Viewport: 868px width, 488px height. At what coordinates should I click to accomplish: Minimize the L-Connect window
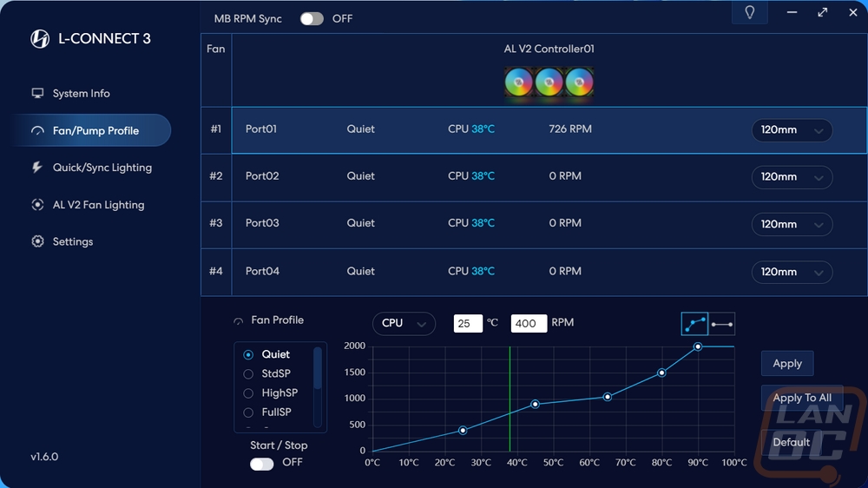pos(792,12)
